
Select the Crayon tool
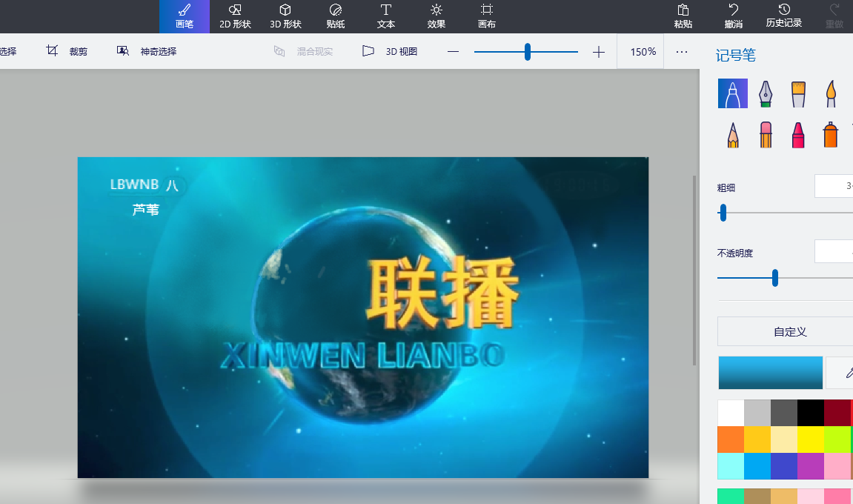pyautogui.click(x=798, y=134)
